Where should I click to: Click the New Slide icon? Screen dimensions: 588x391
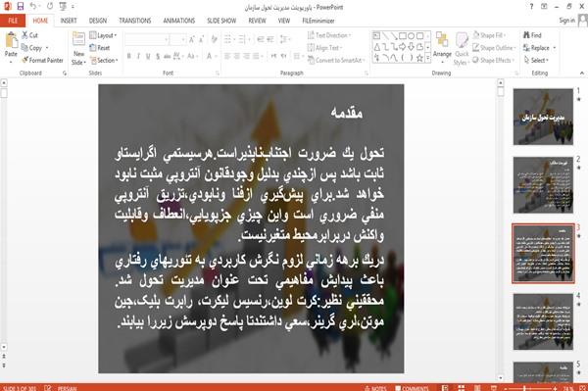tap(78, 39)
